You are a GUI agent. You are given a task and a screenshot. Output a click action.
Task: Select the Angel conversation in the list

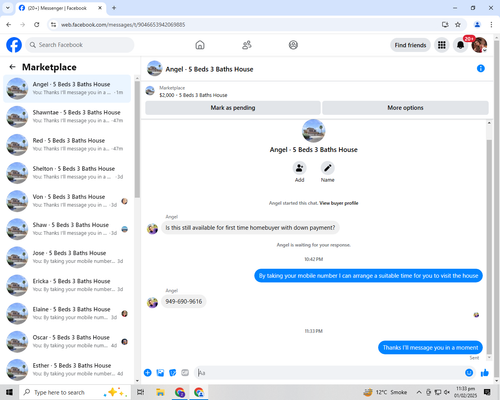pyautogui.click(x=67, y=88)
